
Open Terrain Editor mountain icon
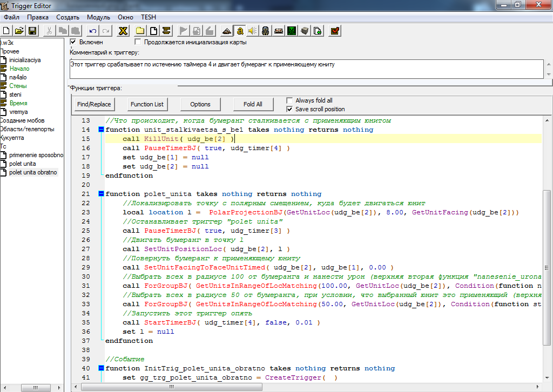(226, 30)
